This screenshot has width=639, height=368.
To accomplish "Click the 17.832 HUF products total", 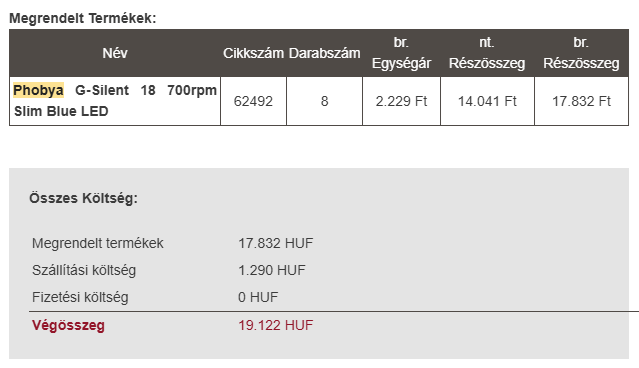I will (x=275, y=243).
